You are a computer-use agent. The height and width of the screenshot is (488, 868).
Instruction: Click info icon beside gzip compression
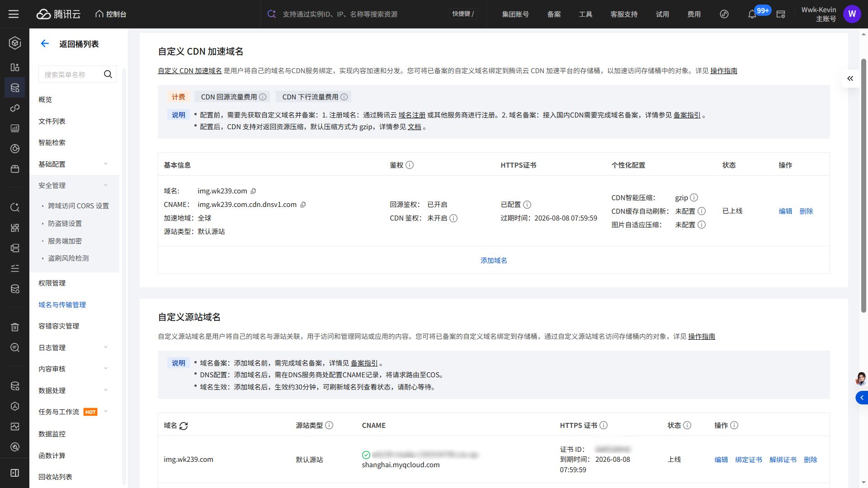tap(694, 197)
